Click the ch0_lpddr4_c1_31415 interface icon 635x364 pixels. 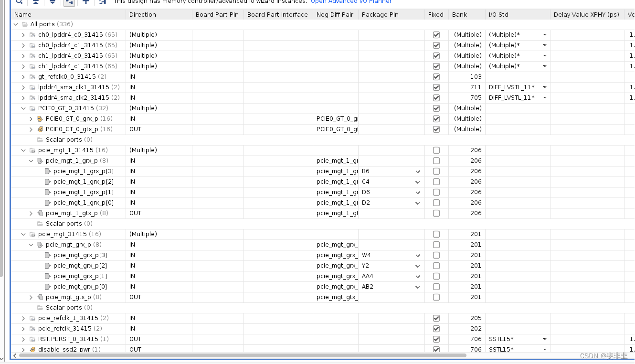[32, 45]
